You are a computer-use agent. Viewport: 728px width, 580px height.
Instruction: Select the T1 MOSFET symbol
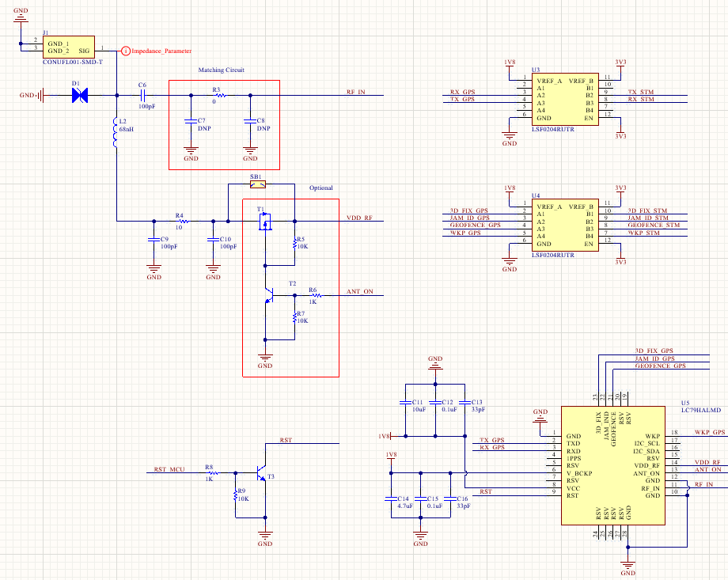265,224
